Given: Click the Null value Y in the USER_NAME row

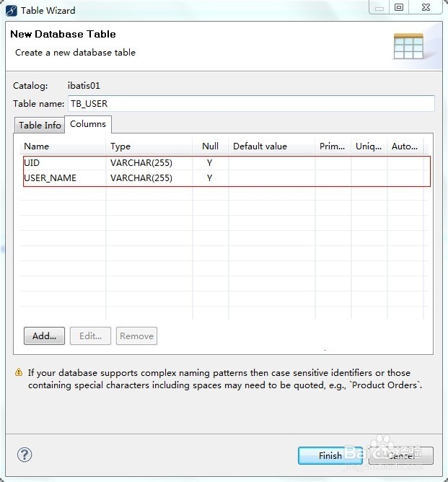Looking at the screenshot, I should 209,178.
